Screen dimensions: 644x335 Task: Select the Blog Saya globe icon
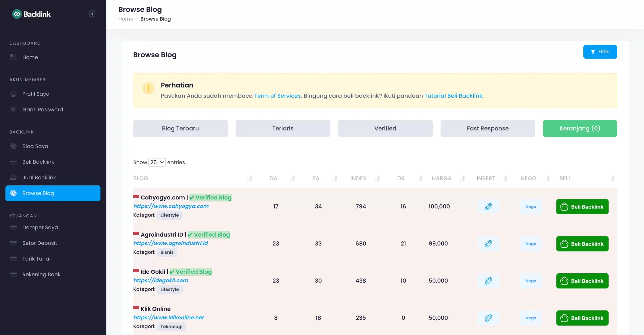(x=13, y=146)
